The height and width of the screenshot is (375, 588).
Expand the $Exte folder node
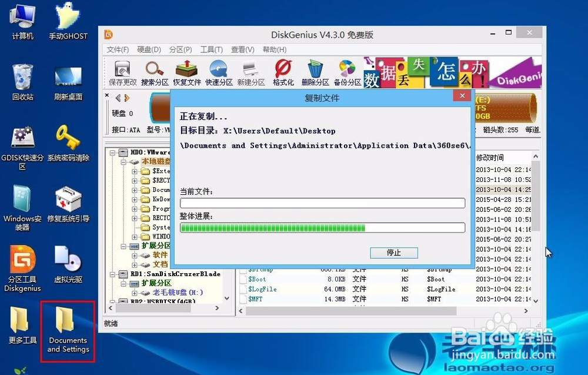[135, 171]
